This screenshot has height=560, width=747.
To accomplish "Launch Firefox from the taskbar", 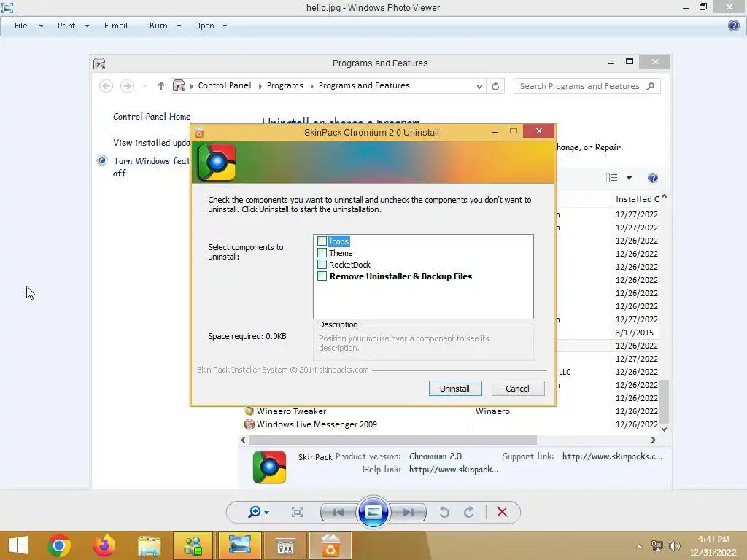I will pyautogui.click(x=104, y=545).
